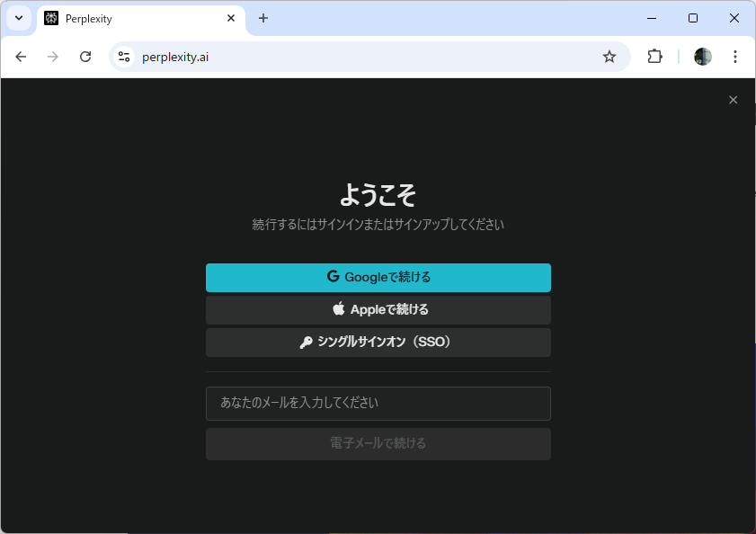The width and height of the screenshot is (756, 534).
Task: Click the continue with email button
Action: 378,444
